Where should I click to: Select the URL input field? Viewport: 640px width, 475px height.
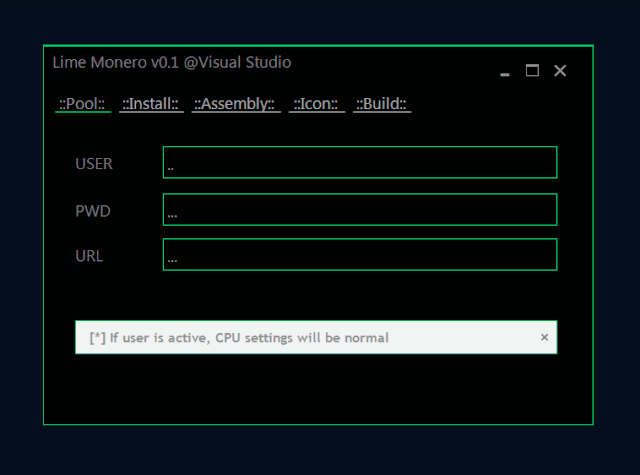(360, 255)
